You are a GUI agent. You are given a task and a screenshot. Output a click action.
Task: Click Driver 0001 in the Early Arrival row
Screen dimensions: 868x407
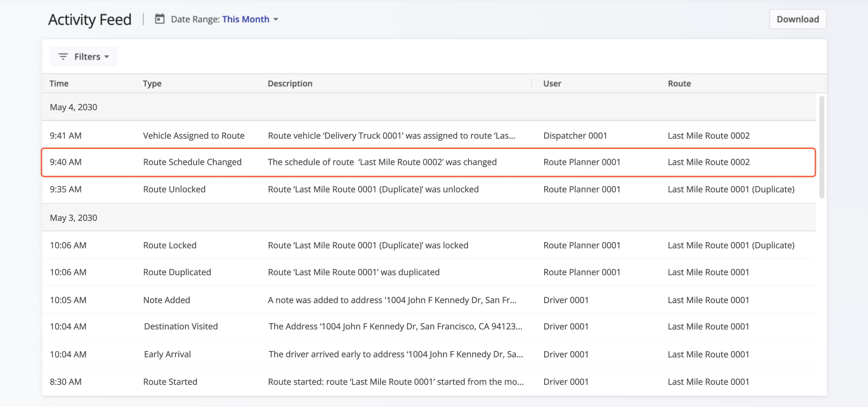[566, 354]
